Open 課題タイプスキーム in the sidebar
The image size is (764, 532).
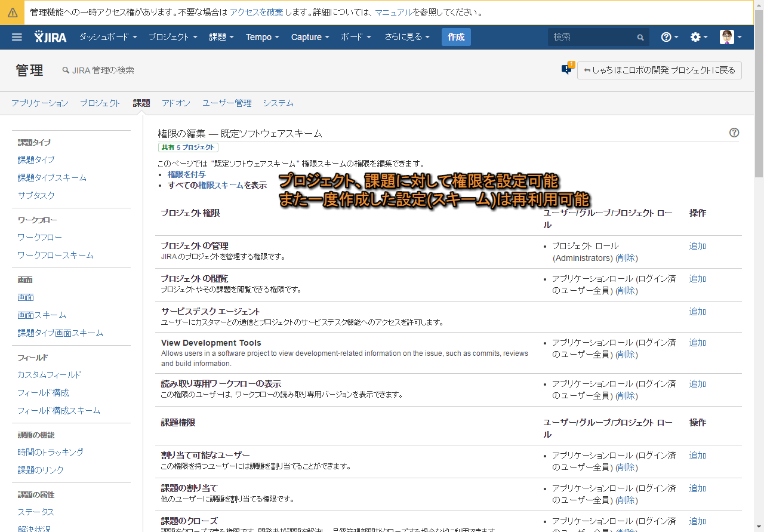(x=52, y=177)
